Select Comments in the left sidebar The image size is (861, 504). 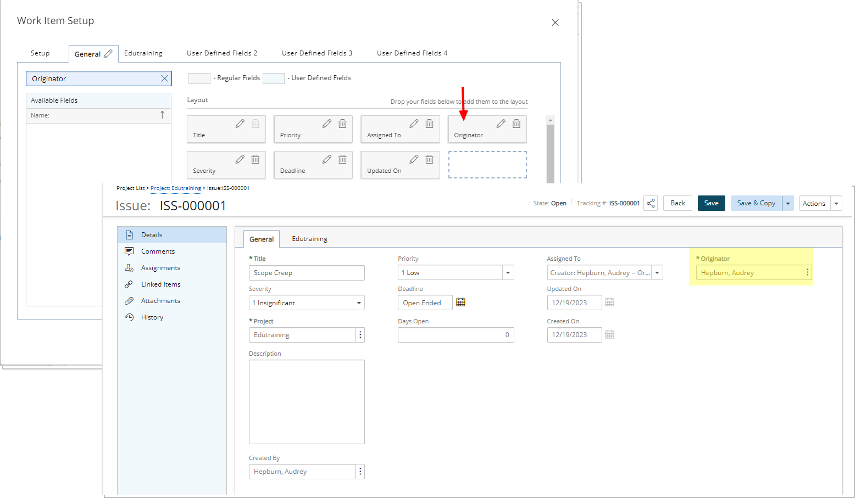coord(158,251)
